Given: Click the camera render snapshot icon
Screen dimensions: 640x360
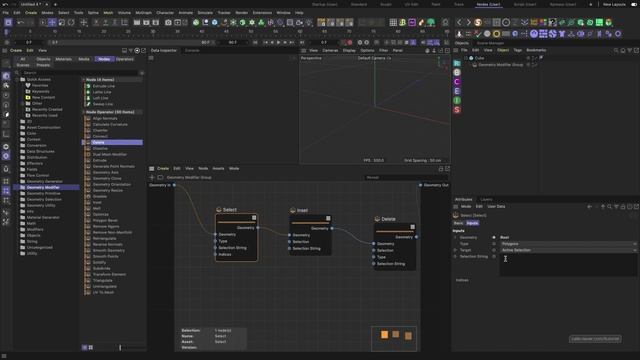Looking at the screenshot, I should 168,22.
